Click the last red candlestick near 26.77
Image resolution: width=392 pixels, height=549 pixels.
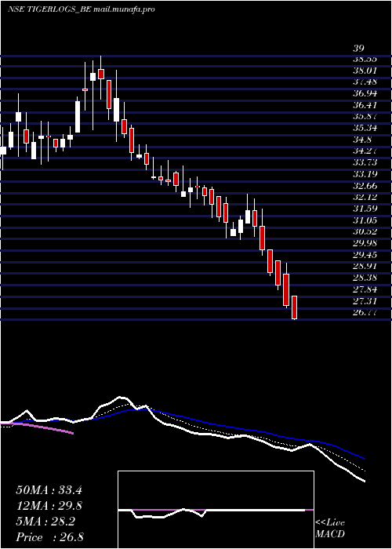tap(294, 307)
